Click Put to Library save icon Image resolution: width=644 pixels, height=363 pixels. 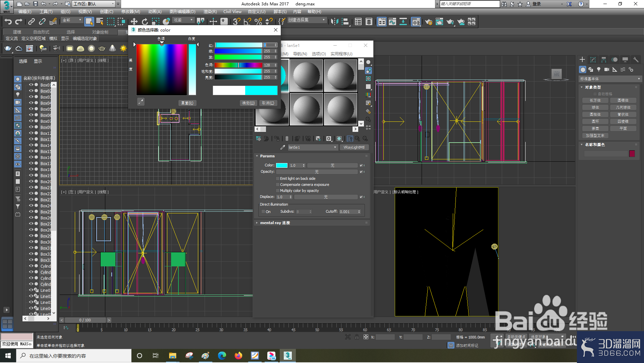(318, 139)
